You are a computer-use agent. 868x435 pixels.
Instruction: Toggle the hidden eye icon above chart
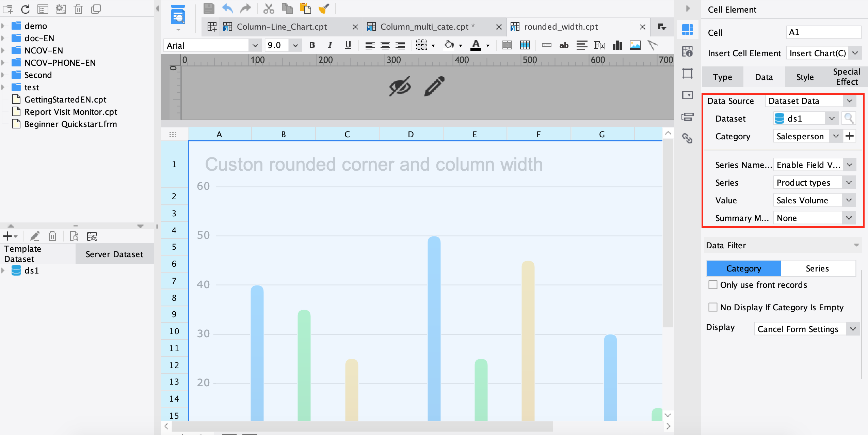pyautogui.click(x=400, y=86)
